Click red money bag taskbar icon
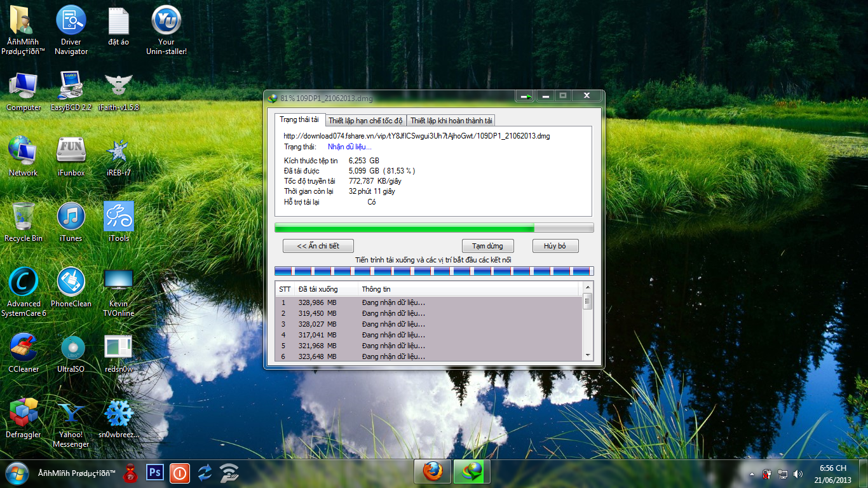The height and width of the screenshot is (488, 868). click(130, 473)
